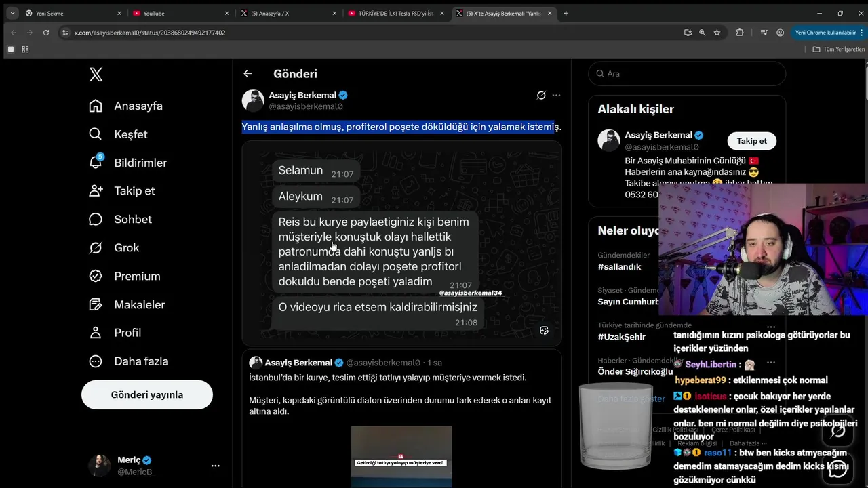Open Chrome media controls icon

764,33
